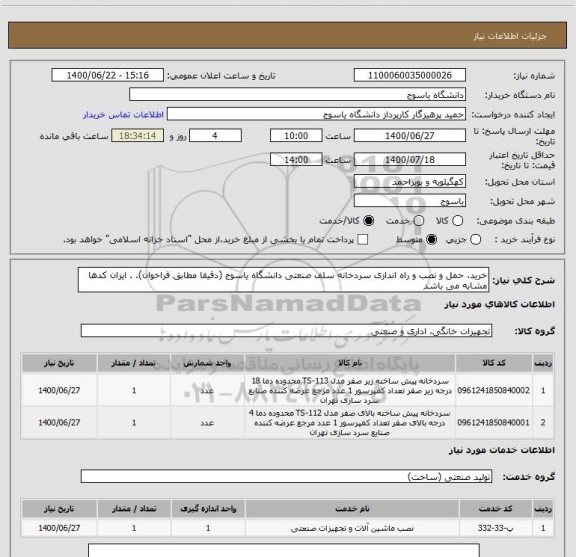This screenshot has height=557, width=576.
Task: Click the کد خدمت column header
Action: point(496,509)
